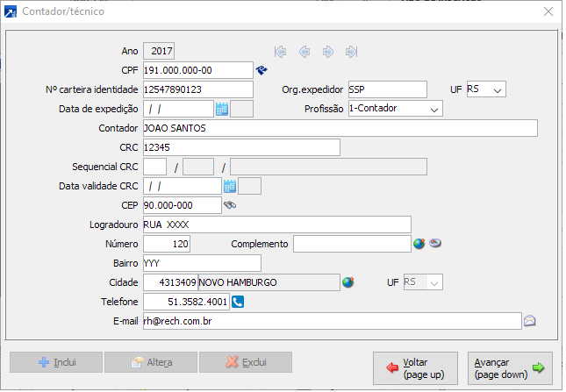
Task: Click the first Sequencial CRC box
Action: pos(154,167)
